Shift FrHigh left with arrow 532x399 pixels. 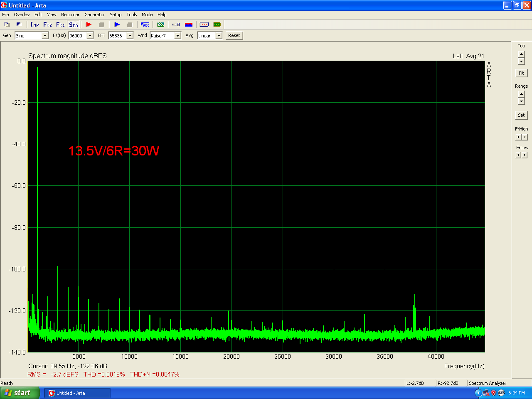pyautogui.click(x=518, y=137)
